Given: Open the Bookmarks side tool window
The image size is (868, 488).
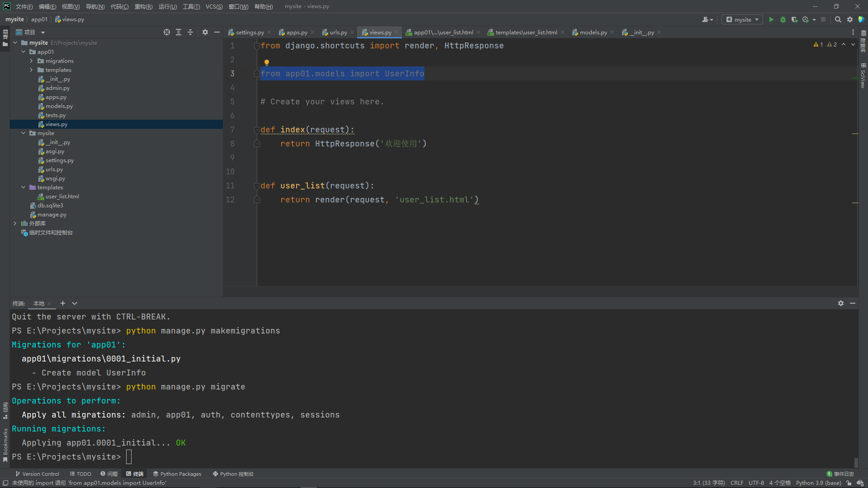Looking at the screenshot, I should coord(5,445).
